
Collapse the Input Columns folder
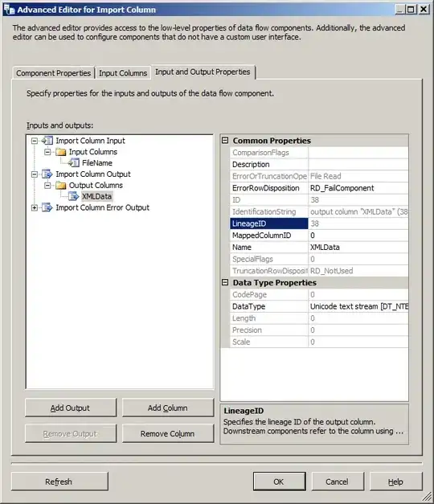pos(47,152)
